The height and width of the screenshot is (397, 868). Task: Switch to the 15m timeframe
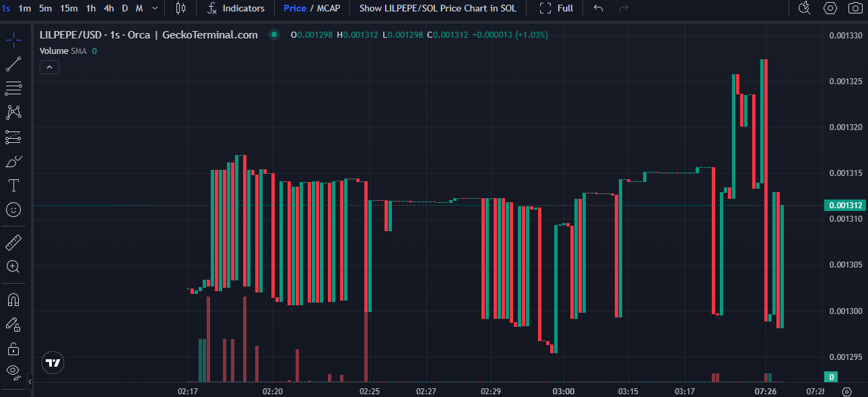pos(68,8)
